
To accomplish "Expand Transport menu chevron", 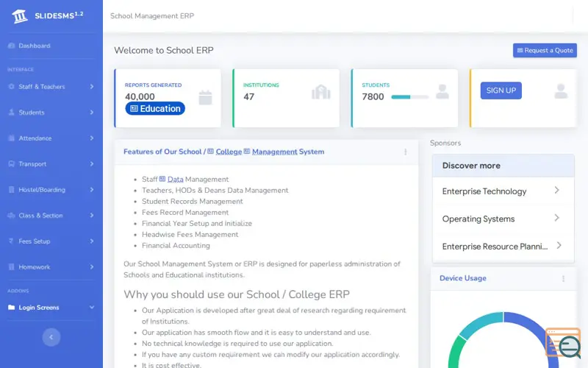I will coord(92,163).
